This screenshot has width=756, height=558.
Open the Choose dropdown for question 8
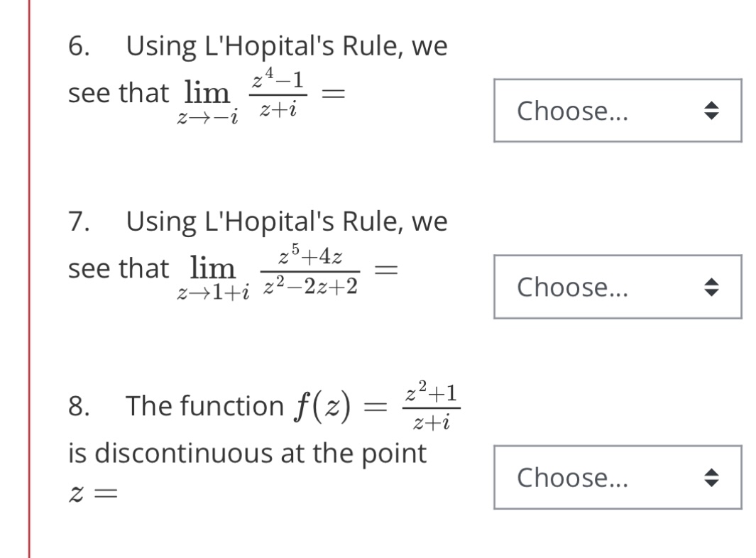[x=618, y=477]
